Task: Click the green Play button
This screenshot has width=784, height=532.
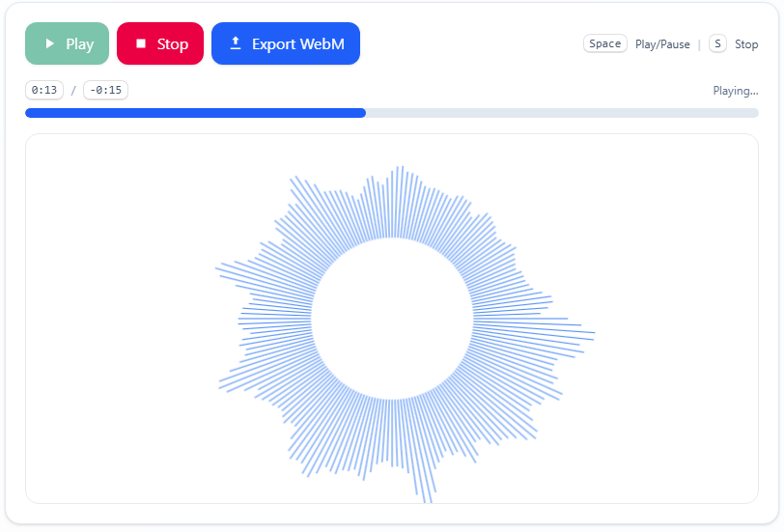Action: click(x=67, y=43)
